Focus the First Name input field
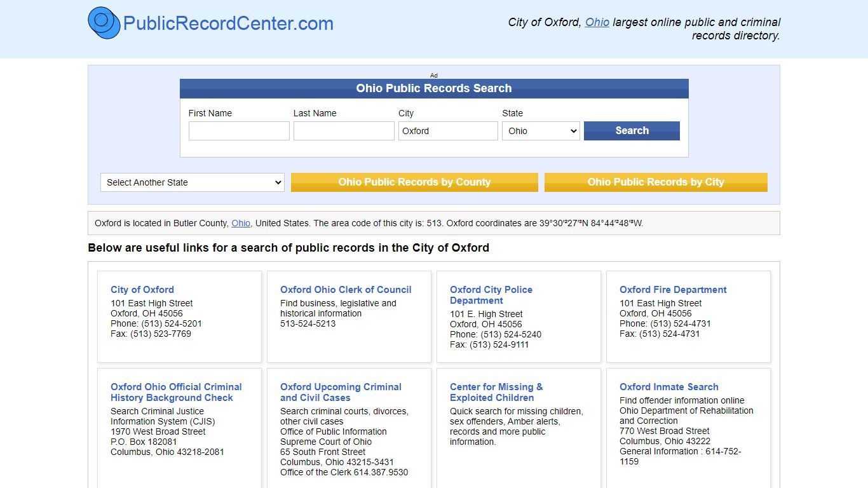The height and width of the screenshot is (488, 868). click(x=239, y=131)
